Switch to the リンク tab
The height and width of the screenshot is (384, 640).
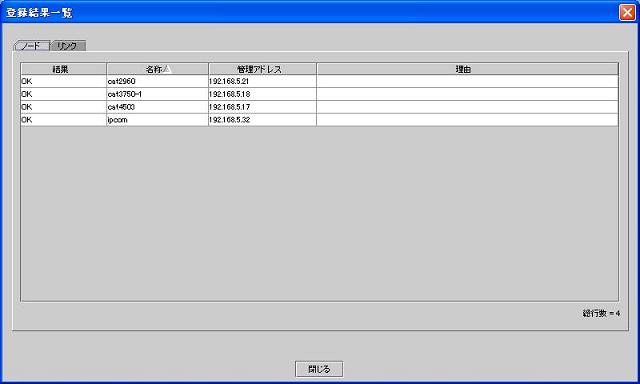tap(68, 46)
